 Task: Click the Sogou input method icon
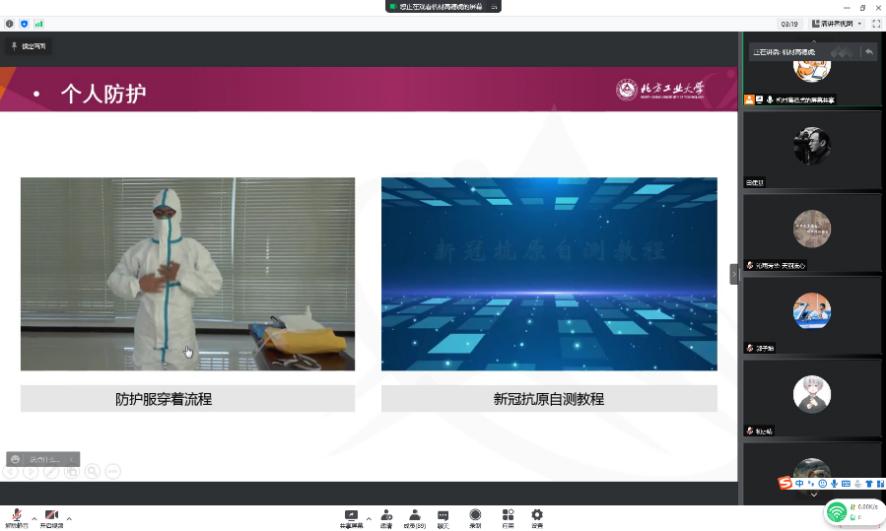pos(786,484)
